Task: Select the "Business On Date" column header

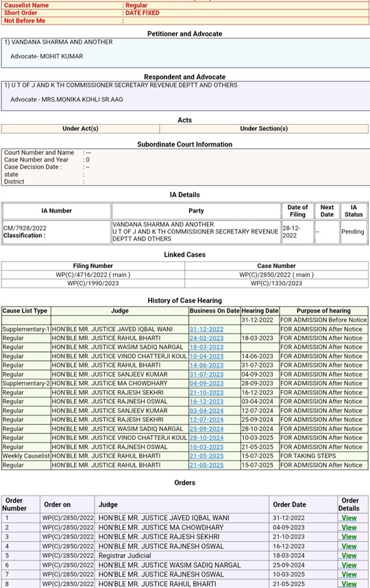Action: click(214, 311)
